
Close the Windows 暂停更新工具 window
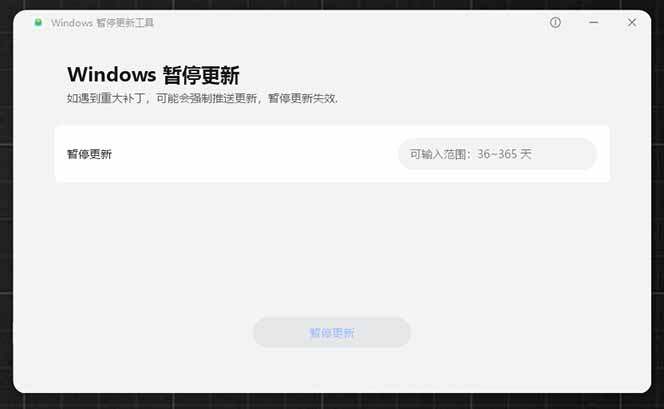[632, 22]
